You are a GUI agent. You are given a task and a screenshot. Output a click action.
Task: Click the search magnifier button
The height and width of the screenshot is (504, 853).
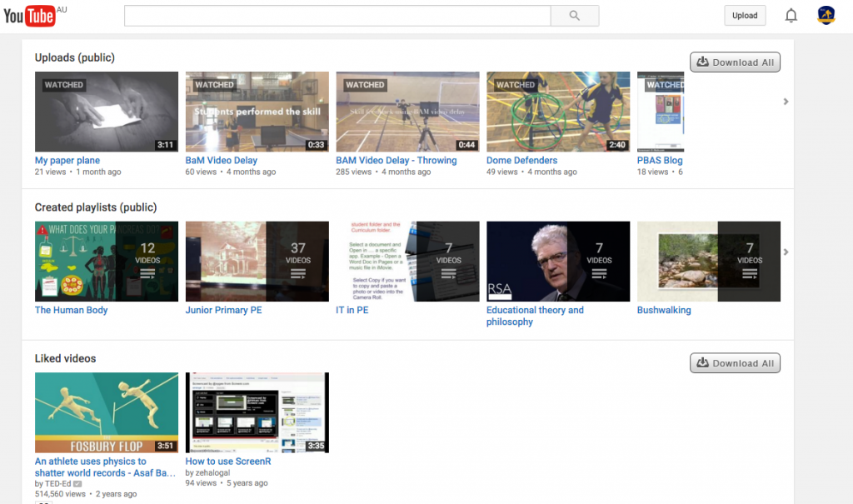575,16
